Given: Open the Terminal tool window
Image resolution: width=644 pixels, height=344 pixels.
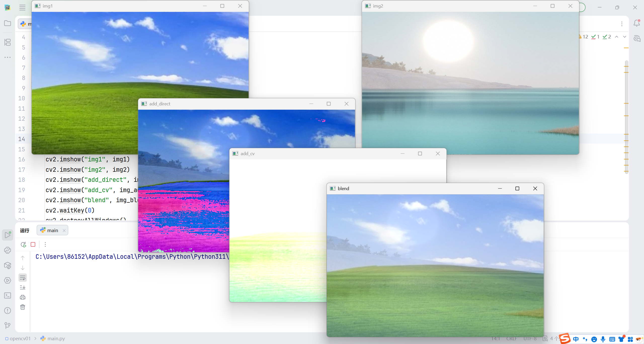Looking at the screenshot, I should (x=8, y=295).
